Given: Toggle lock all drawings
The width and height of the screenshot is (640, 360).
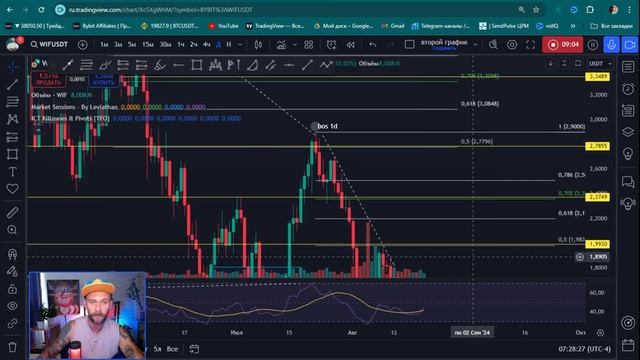Looking at the screenshot, I should (x=12, y=289).
